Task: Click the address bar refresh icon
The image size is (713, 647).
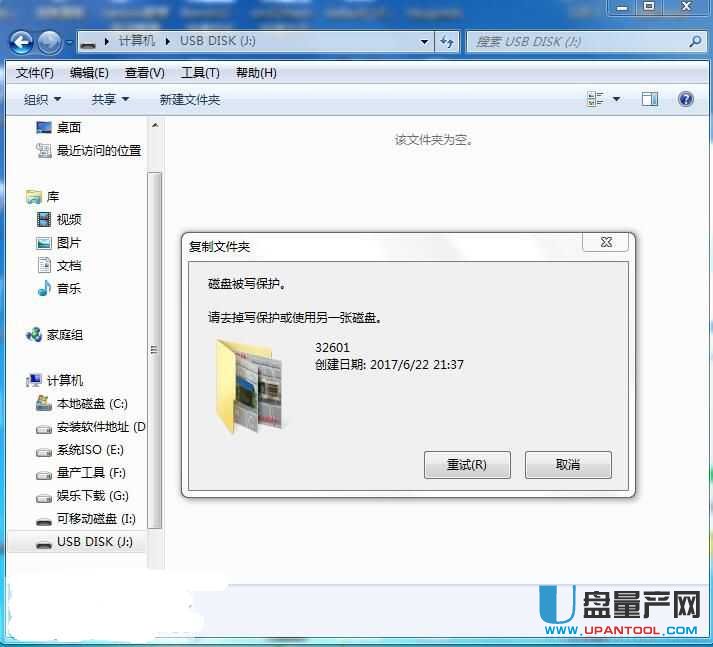Action: pos(447,42)
